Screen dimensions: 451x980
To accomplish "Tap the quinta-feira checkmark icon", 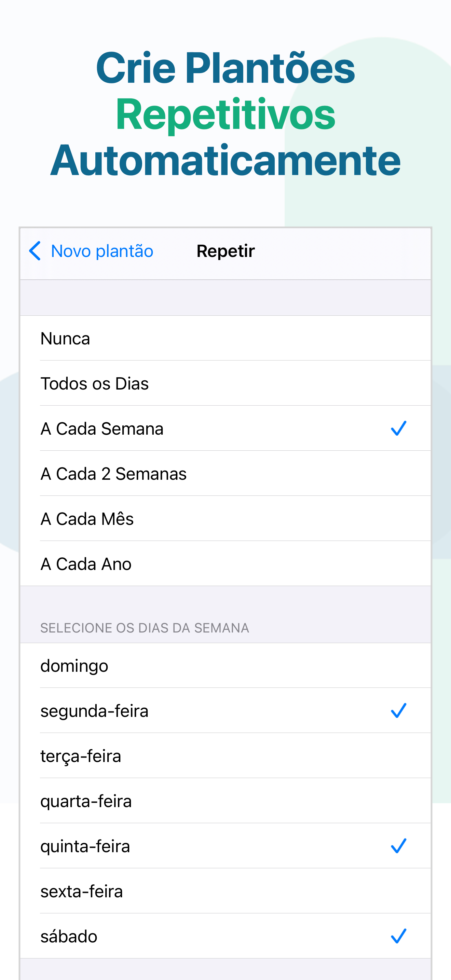I will [398, 846].
